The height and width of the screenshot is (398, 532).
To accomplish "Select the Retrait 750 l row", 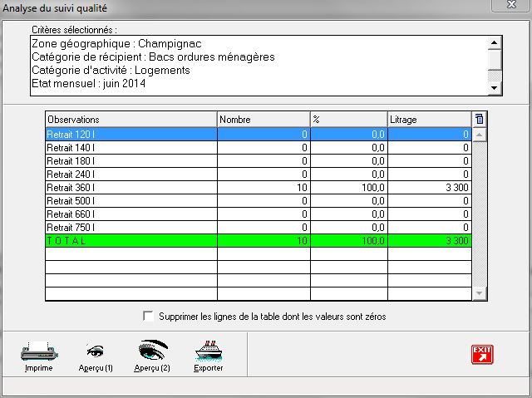I will pos(131,228).
